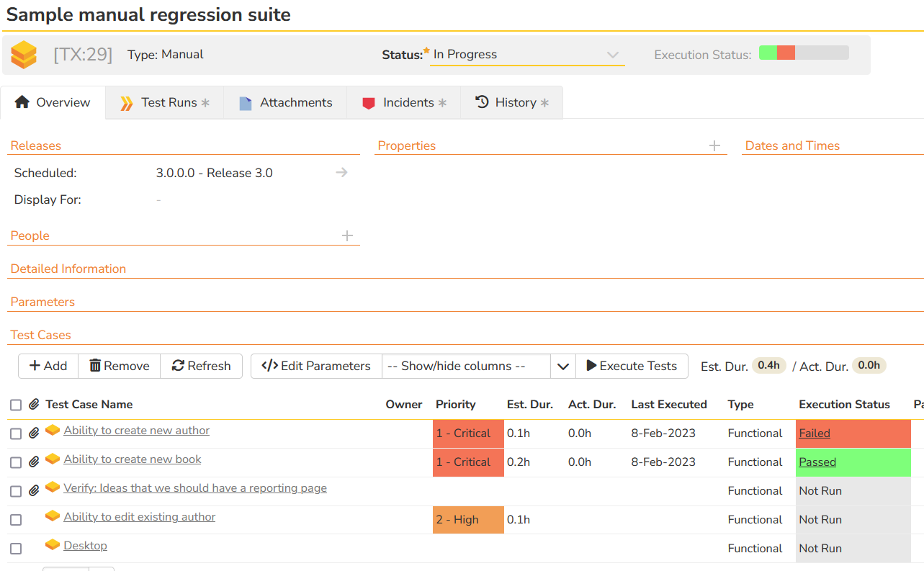Click the plus icon in Properties section

pyautogui.click(x=714, y=146)
